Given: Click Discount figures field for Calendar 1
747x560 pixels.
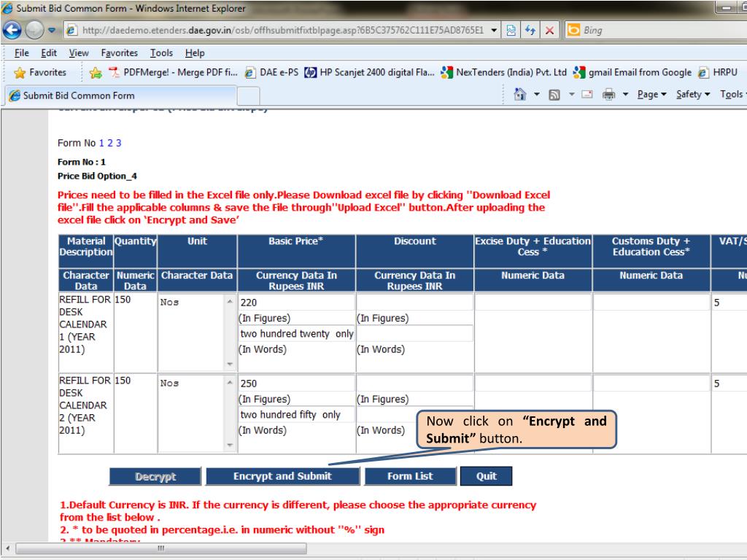Looking at the screenshot, I should (414, 303).
